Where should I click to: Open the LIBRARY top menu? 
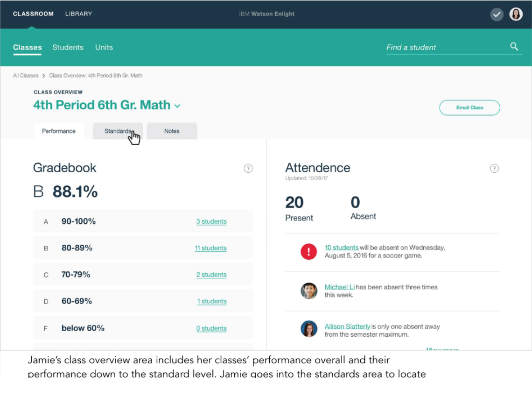click(x=78, y=14)
